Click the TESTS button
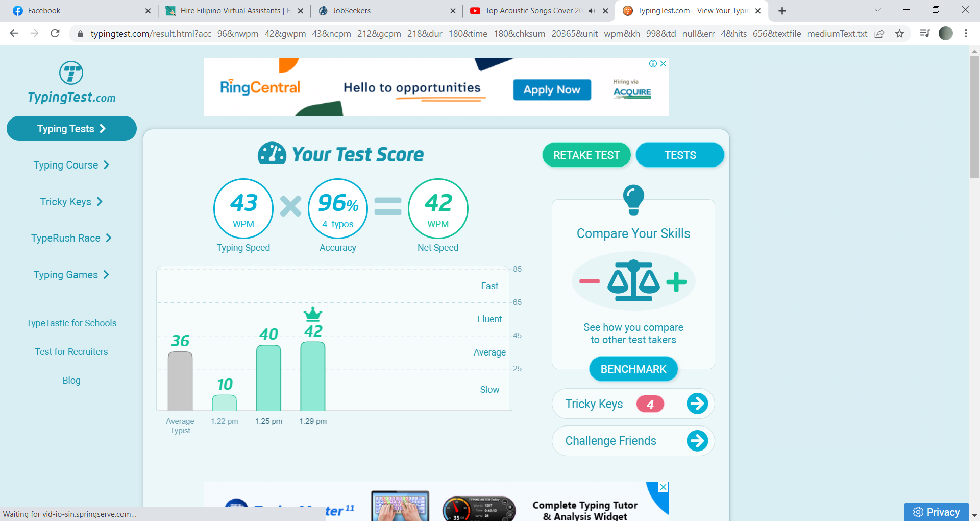Screen dimensions: 980x521 pos(680,155)
